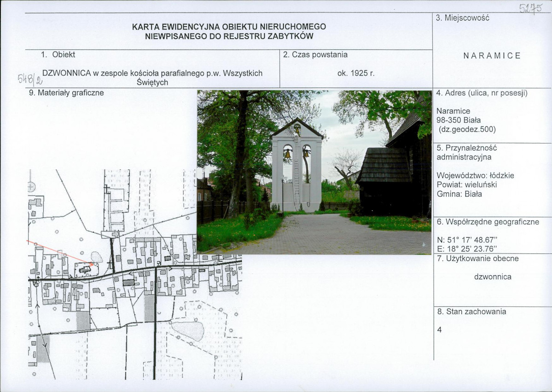Click the '4. Adres' field label

pos(482,93)
